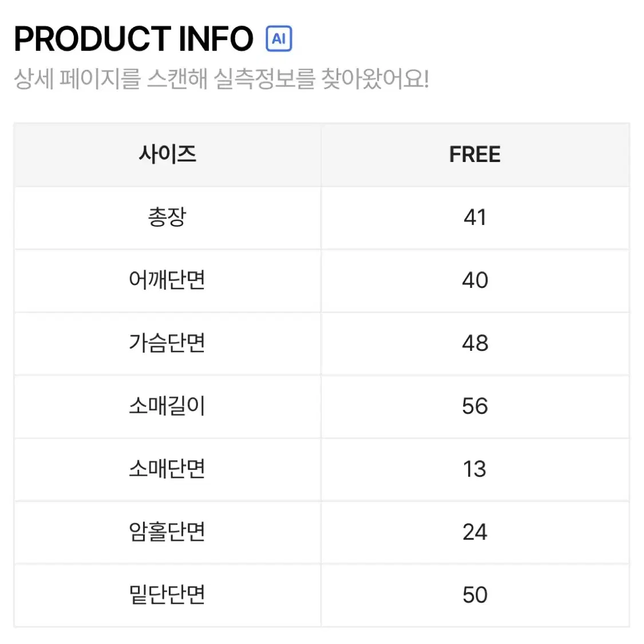Viewport: 644px width, 644px height.
Task: Click the 총장 row label
Action: (168, 218)
